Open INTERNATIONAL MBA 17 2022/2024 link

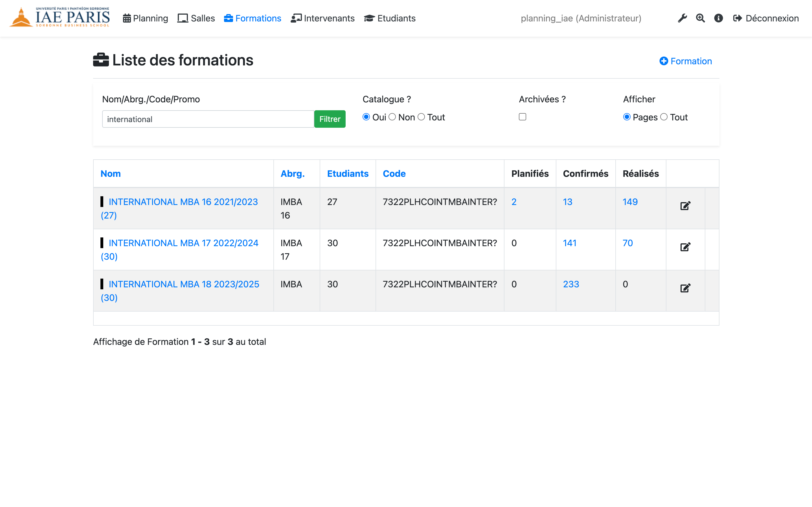coord(183,243)
